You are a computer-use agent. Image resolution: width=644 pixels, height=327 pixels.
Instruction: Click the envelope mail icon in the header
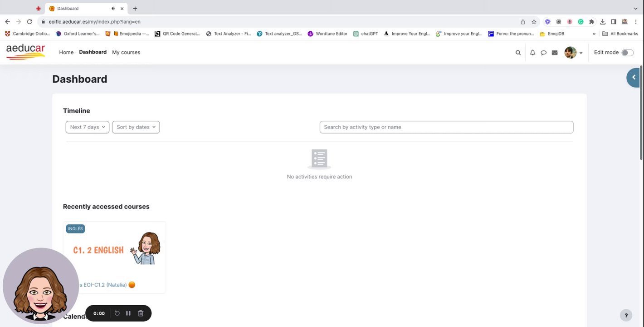tap(554, 53)
